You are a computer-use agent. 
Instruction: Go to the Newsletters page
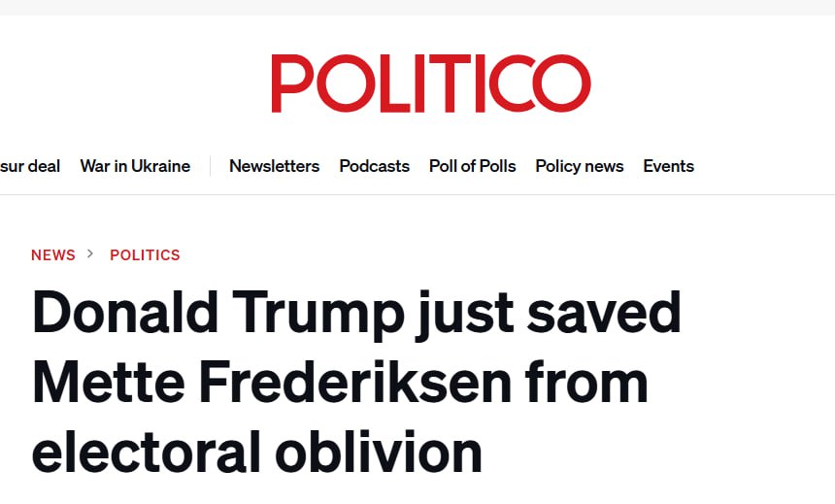point(274,166)
